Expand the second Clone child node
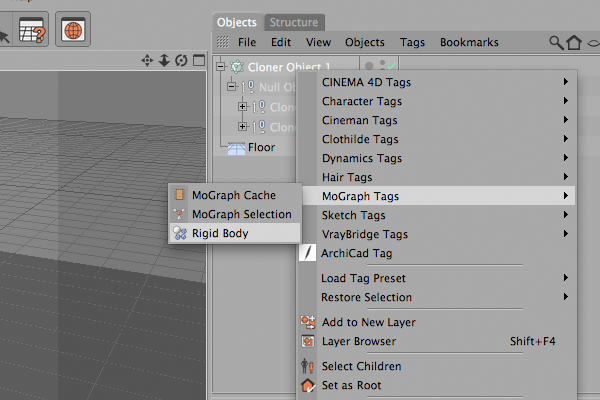 click(x=242, y=126)
